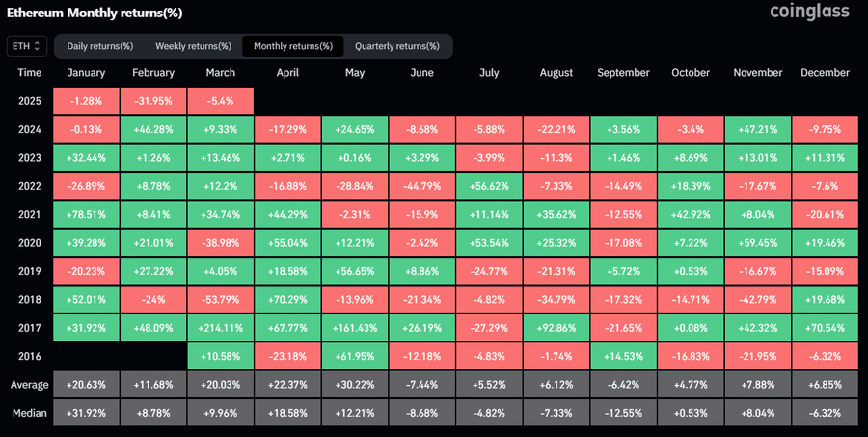Click the Average row label
This screenshot has width=868, height=437.
pyautogui.click(x=30, y=385)
